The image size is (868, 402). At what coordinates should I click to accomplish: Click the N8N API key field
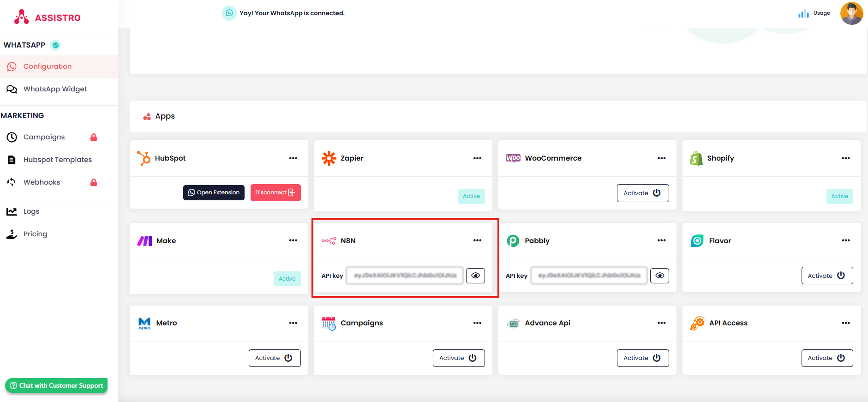coord(405,276)
